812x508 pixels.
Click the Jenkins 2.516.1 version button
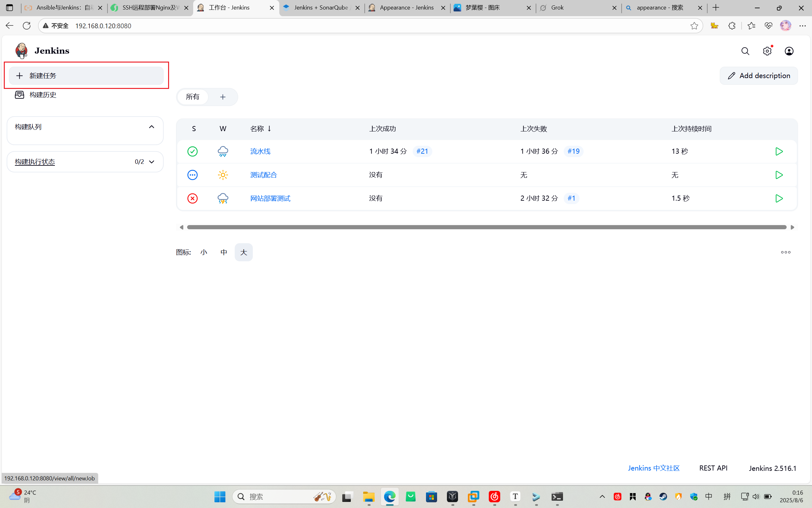pos(773,468)
